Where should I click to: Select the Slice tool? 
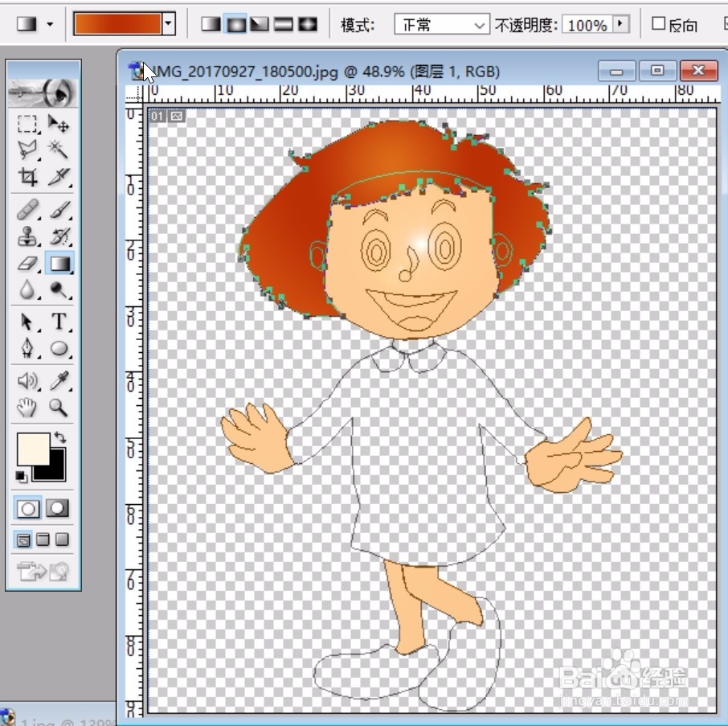tap(59, 177)
